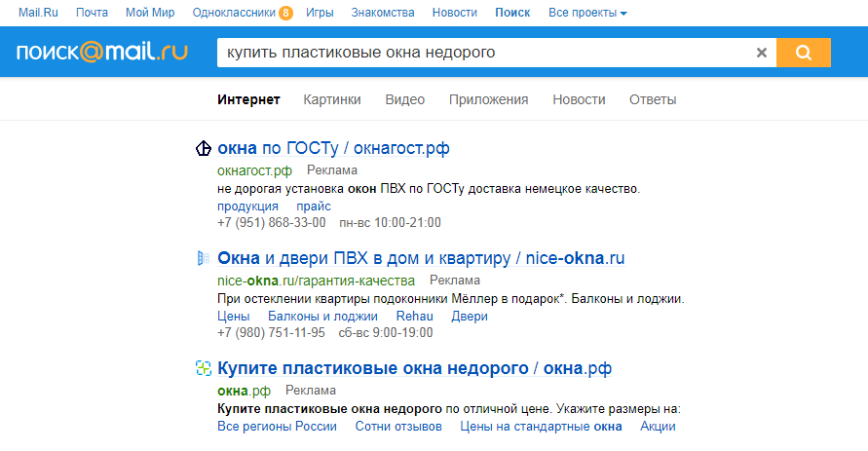This screenshot has width=868, height=451.
Task: Click the окна.рф result favicon
Action: (204, 368)
